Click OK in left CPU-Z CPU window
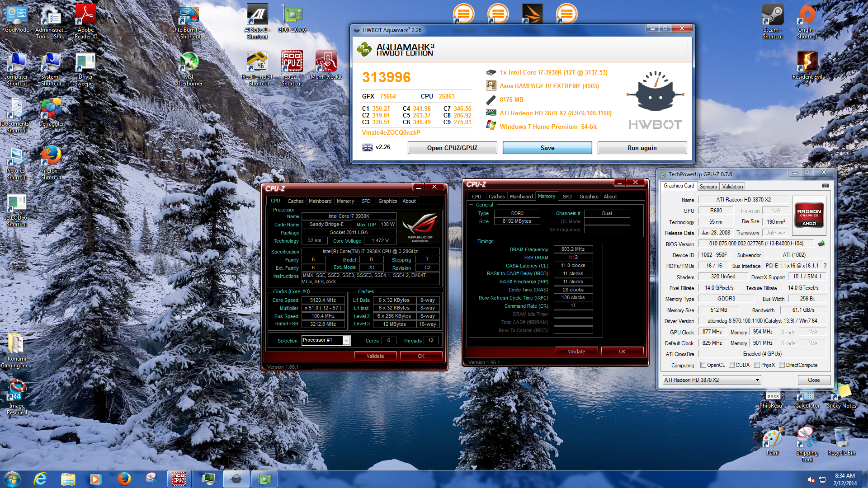Viewport: 868px width, 488px height. (x=421, y=356)
